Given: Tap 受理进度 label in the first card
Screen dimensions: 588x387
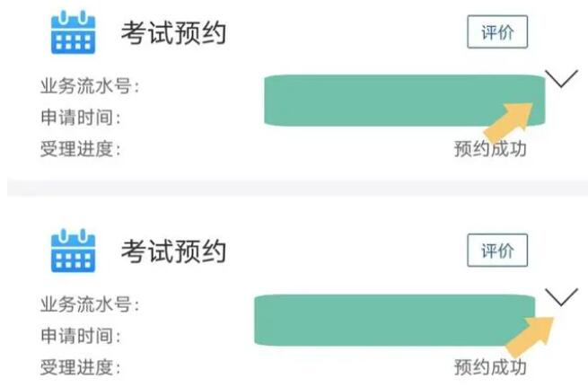Looking at the screenshot, I should click(80, 149).
